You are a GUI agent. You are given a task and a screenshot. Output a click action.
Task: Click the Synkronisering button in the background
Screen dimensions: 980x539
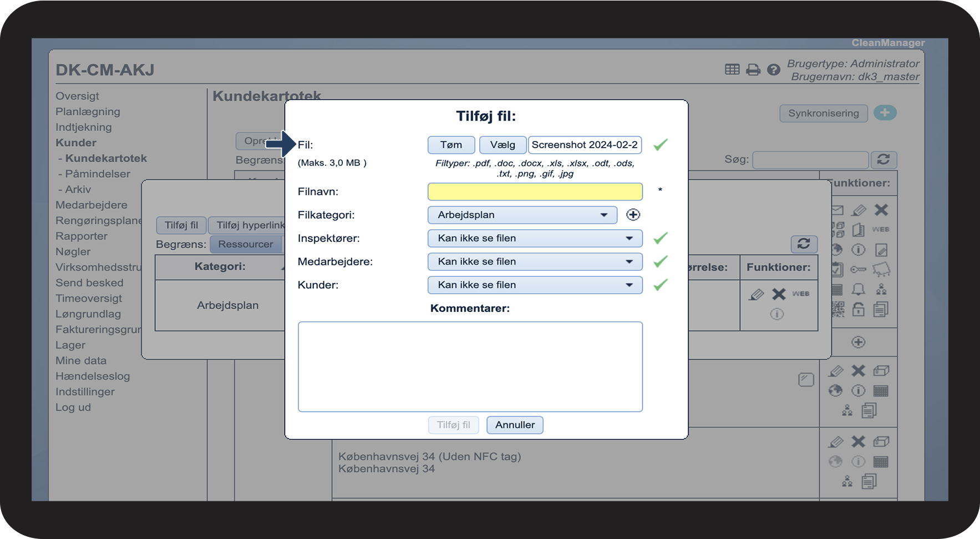tap(824, 113)
